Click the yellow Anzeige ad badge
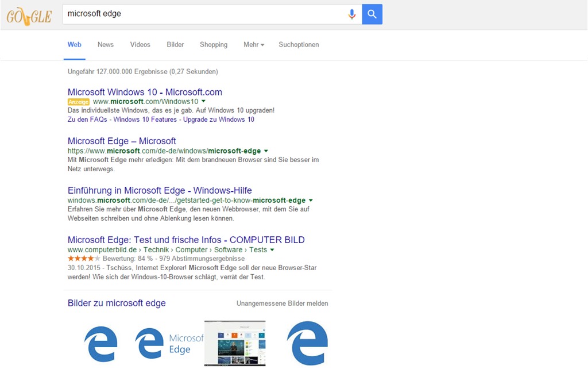Screen dimensions: 588x377 (78, 102)
